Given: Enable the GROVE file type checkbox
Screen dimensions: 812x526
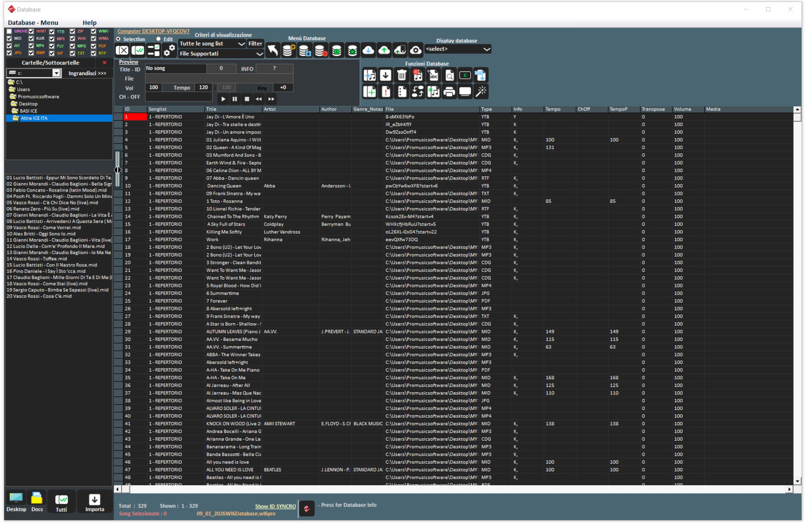Looking at the screenshot, I should click(9, 32).
